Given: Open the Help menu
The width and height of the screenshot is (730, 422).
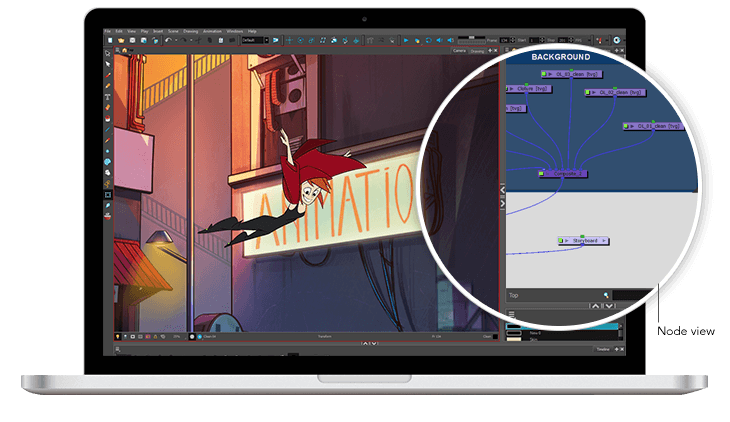Looking at the screenshot, I should pos(252,31).
